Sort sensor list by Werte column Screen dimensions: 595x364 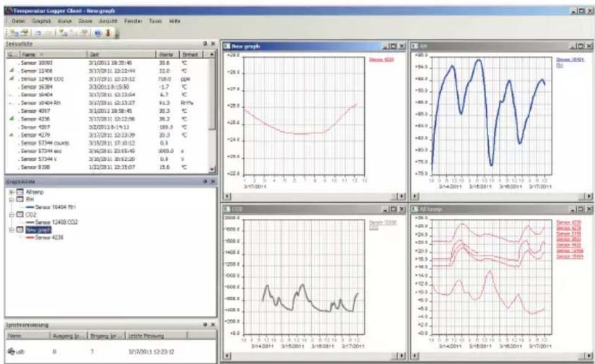[167, 55]
